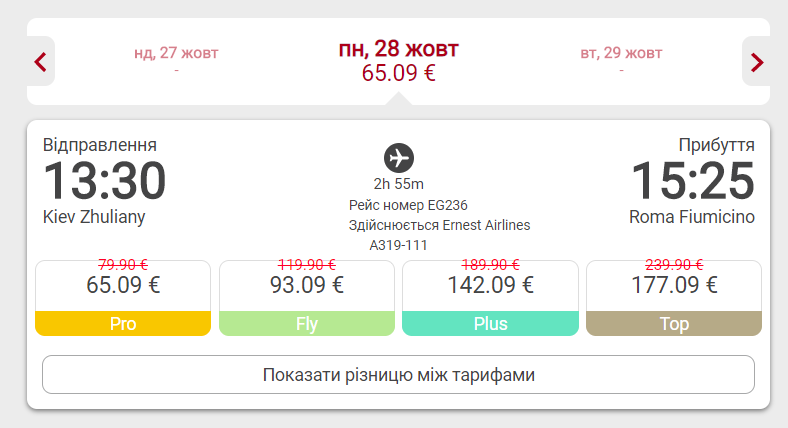Choose the Plus fare for 142.09 €
Viewport: 788px width, 428px height.
(490, 298)
